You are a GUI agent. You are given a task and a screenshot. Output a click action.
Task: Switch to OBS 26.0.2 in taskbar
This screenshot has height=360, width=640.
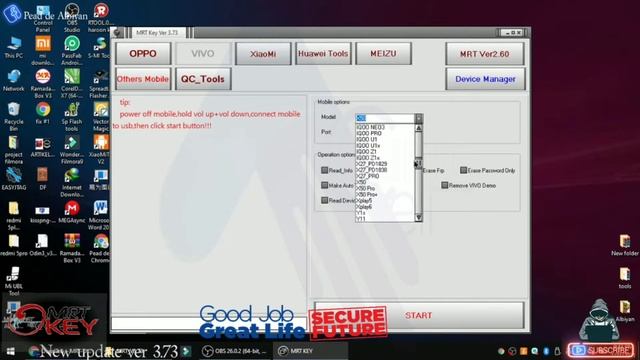tap(234, 351)
